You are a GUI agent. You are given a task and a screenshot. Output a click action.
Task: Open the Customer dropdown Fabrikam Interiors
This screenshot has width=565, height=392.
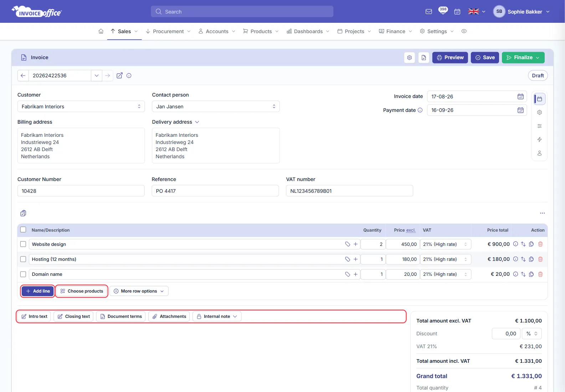(81, 107)
